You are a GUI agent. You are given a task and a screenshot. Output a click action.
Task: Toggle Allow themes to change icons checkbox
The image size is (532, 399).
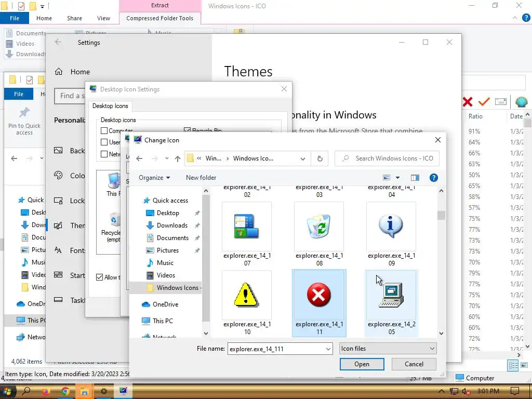click(99, 277)
